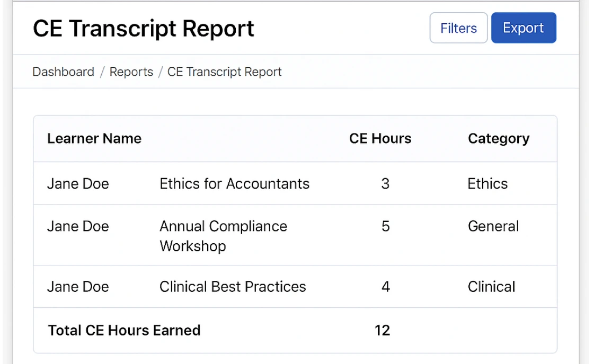
Task: Open the Ethics for Accountants course row
Action: click(234, 183)
